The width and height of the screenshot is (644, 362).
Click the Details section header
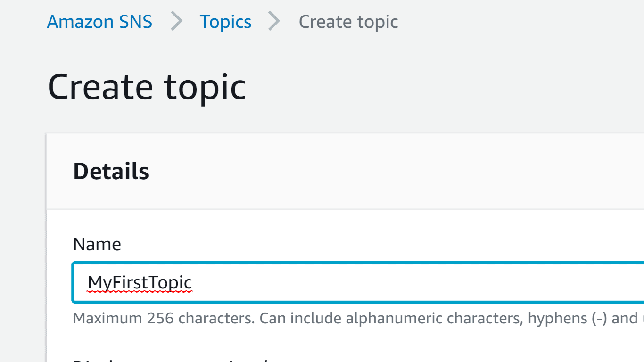click(x=111, y=171)
